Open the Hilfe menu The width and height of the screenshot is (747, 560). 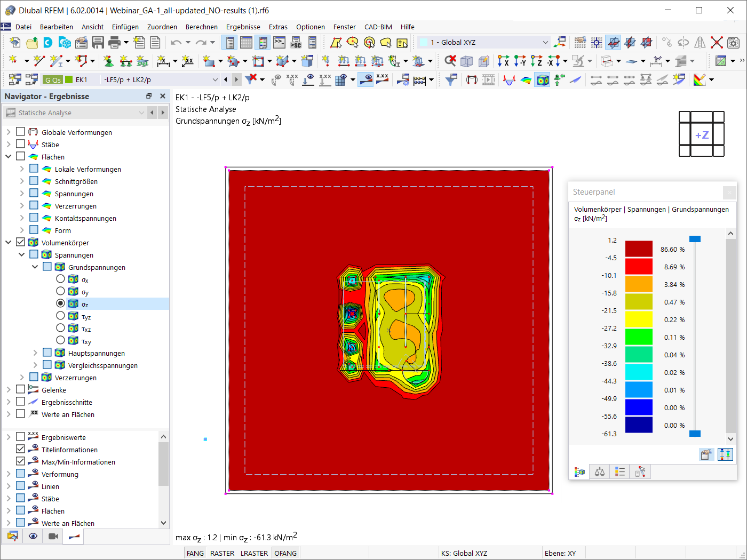[408, 27]
